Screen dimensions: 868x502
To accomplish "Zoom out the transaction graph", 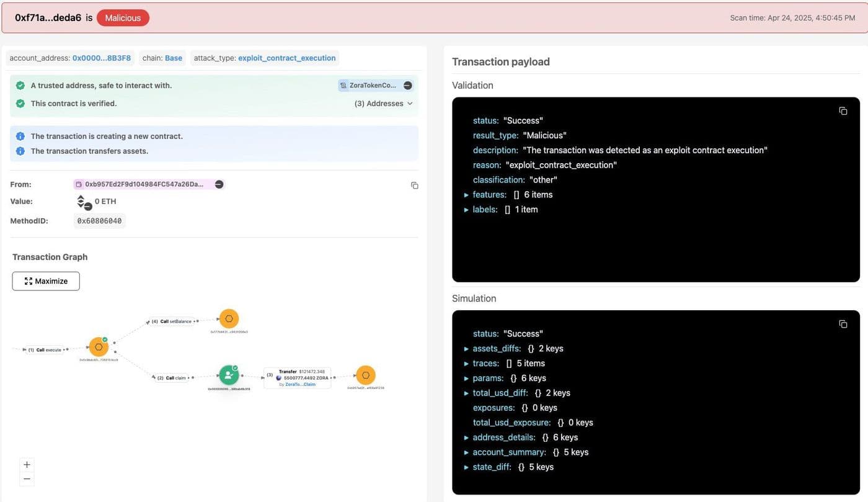I will coord(27,478).
